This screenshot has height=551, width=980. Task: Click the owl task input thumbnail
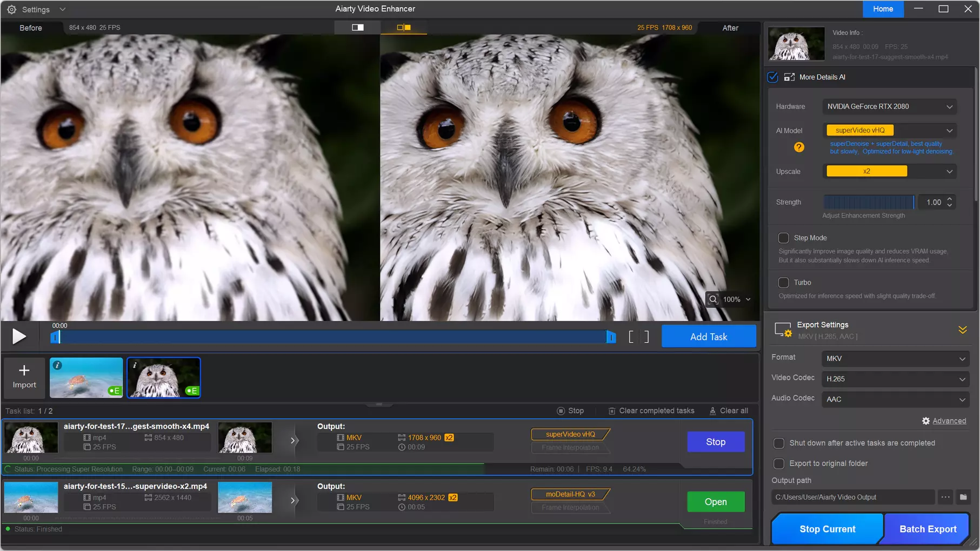(31, 438)
